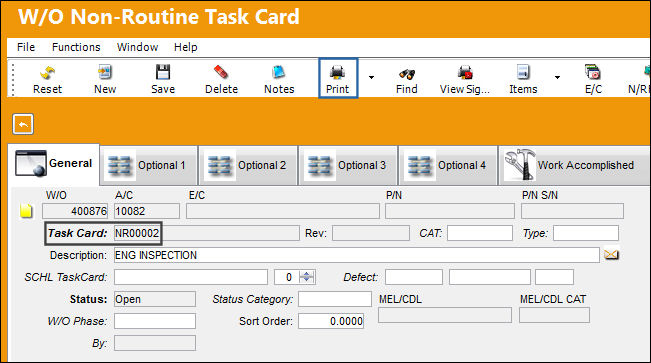The image size is (651, 363).
Task: Click the By field
Action: [155, 343]
